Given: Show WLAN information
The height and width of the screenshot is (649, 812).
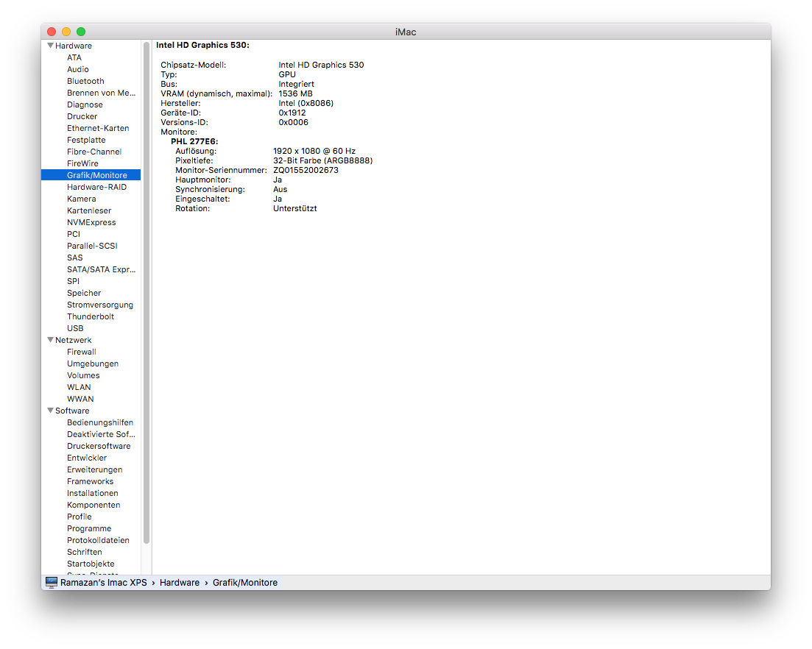Looking at the screenshot, I should [x=79, y=387].
